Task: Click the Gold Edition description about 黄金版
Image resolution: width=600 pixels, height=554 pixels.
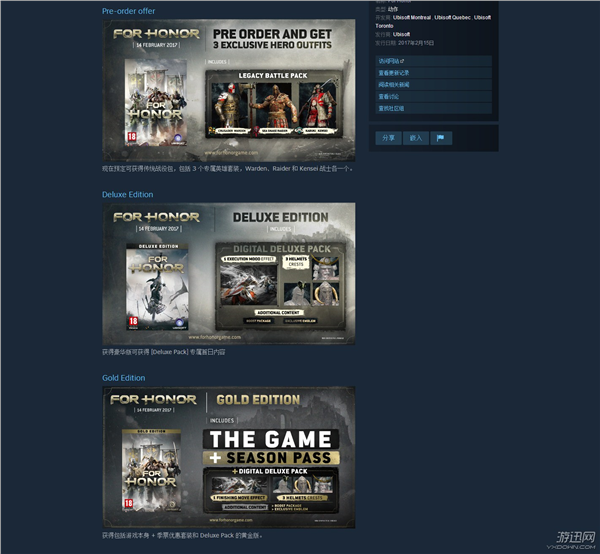Action: (x=182, y=535)
